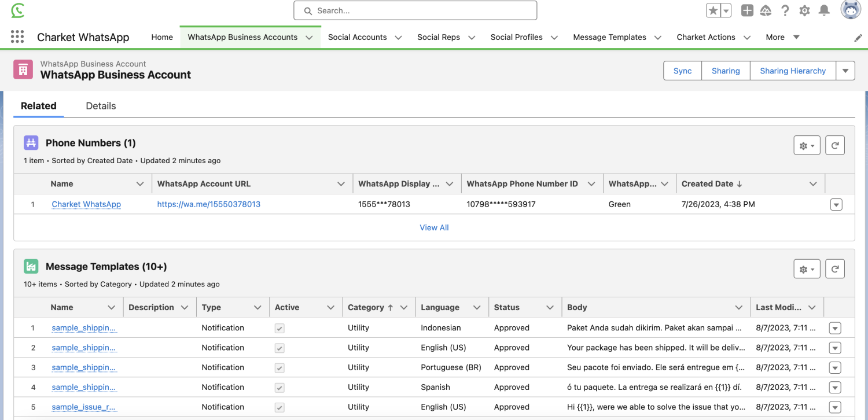868x420 pixels.
Task: Click the Global Actions plus icon
Action: pyautogui.click(x=747, y=10)
